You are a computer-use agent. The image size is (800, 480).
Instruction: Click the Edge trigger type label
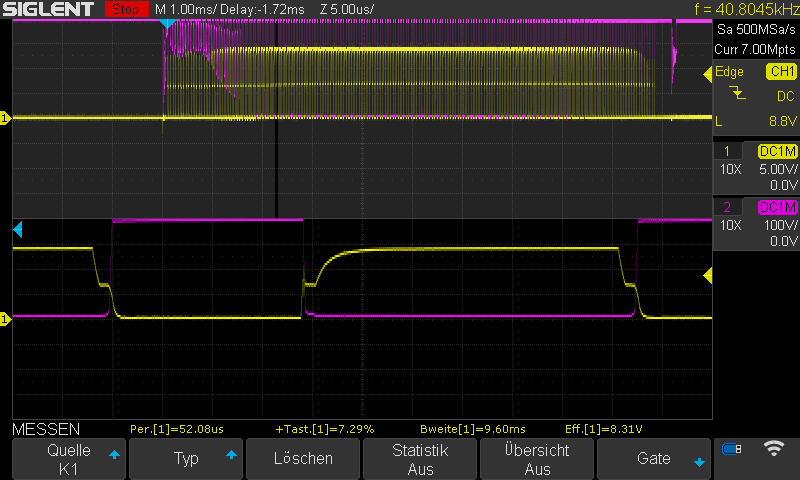729,71
